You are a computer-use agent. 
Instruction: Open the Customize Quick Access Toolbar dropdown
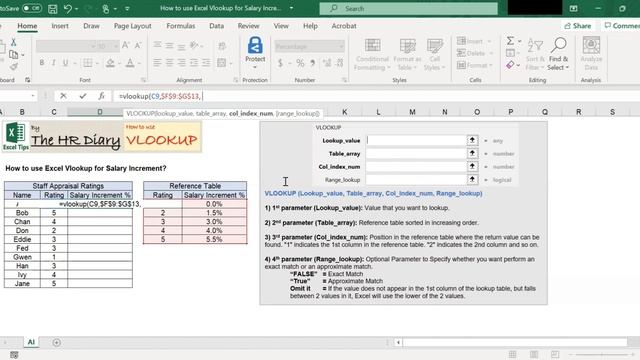[x=127, y=9]
